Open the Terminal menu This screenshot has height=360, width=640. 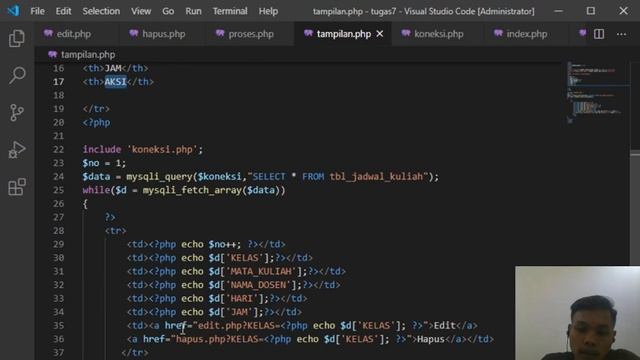(x=230, y=11)
